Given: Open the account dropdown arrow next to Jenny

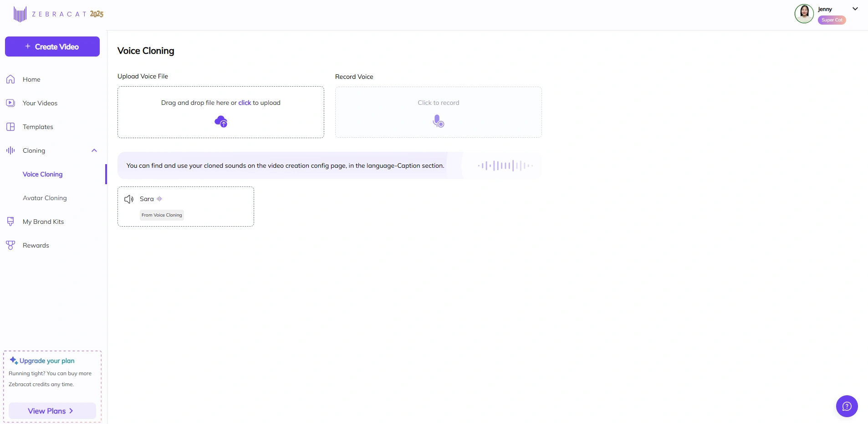Looking at the screenshot, I should pos(855,9).
